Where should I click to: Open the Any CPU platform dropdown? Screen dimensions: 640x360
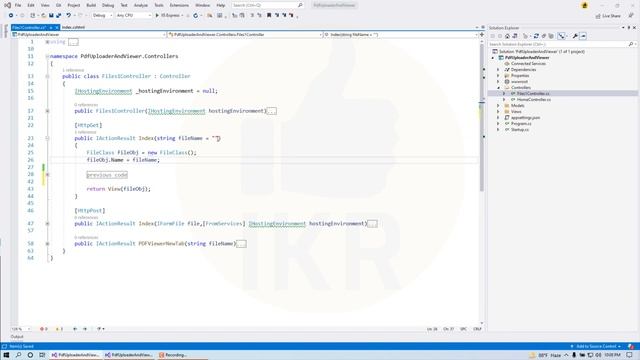(133, 16)
